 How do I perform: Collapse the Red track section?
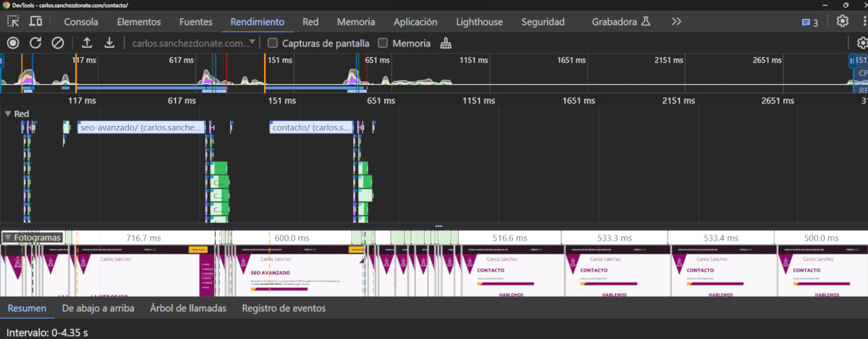point(8,114)
